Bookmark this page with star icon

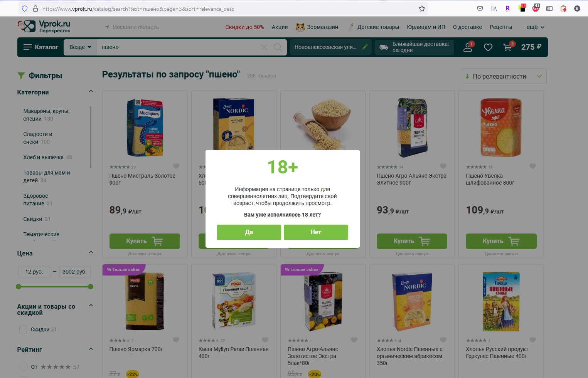(x=422, y=8)
